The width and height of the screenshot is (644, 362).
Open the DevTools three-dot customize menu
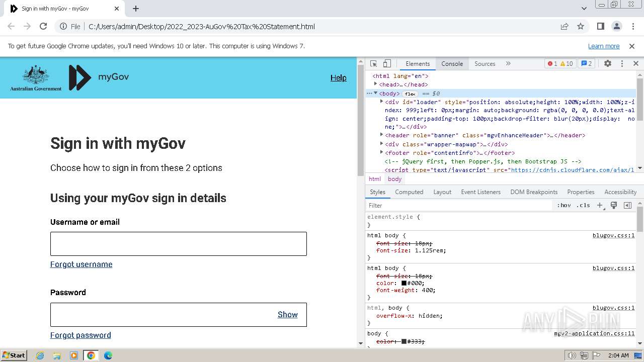pyautogui.click(x=622, y=64)
